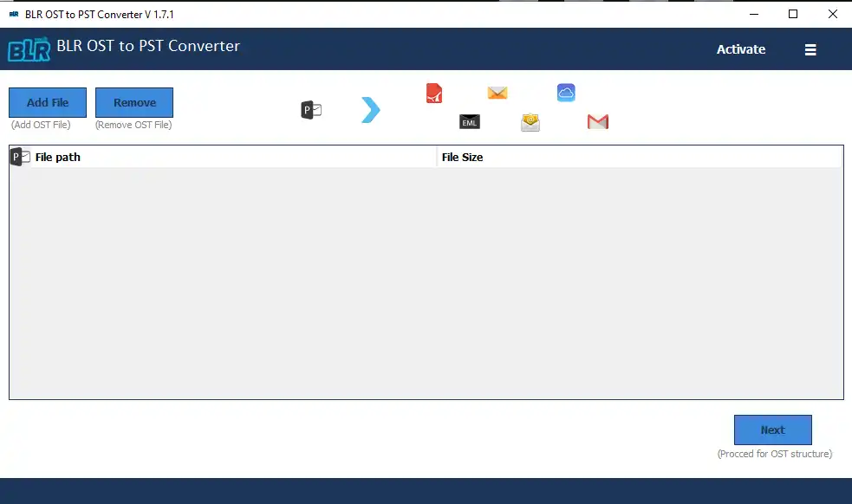The height and width of the screenshot is (504, 852).
Task: Select the PST output format icon
Action: tap(310, 109)
